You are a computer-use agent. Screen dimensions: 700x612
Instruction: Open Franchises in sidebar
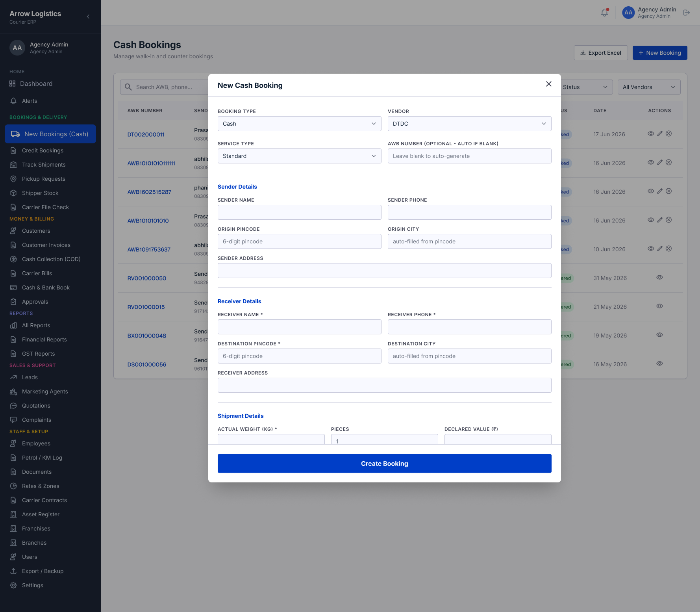(50, 529)
